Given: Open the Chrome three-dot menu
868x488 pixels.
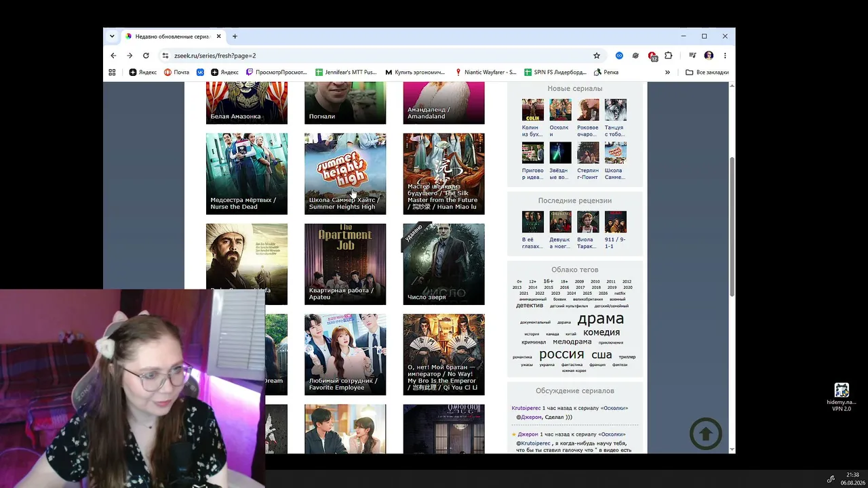Looking at the screenshot, I should [725, 56].
